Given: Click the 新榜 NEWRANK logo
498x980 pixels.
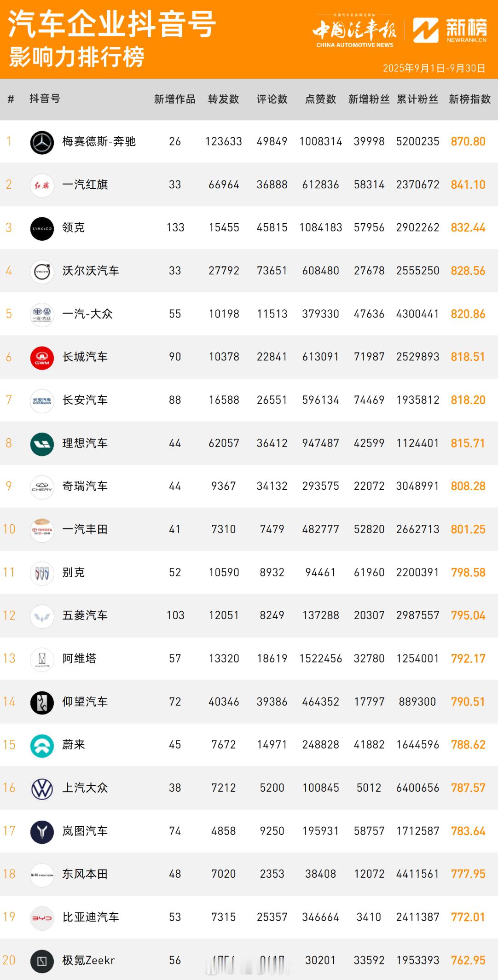Looking at the screenshot, I should pyautogui.click(x=450, y=30).
